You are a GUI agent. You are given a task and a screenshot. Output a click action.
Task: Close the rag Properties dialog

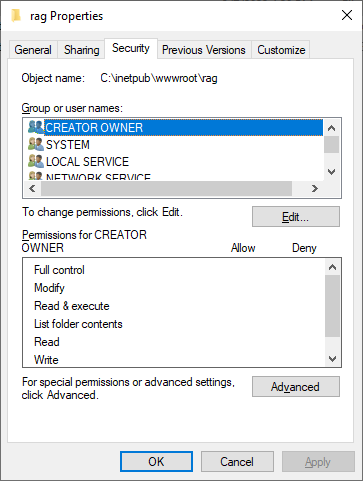pyautogui.click(x=347, y=15)
